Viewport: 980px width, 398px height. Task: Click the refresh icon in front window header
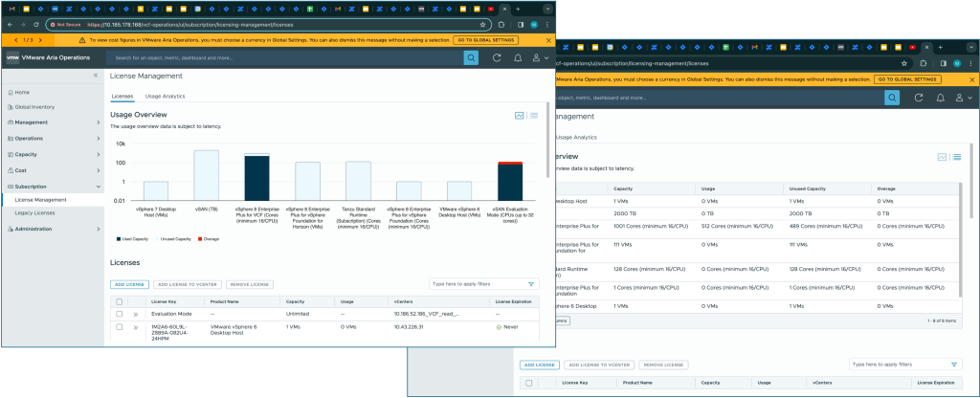(497, 58)
